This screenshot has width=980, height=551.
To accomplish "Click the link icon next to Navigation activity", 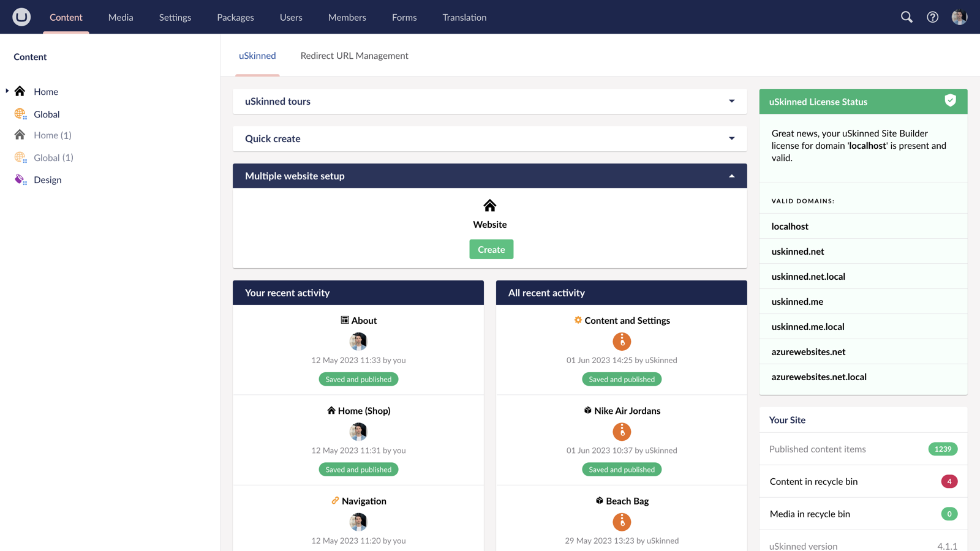I will coord(334,500).
